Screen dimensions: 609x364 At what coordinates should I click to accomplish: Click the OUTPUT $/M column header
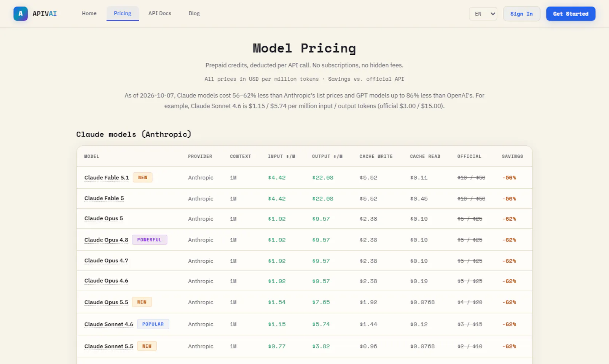(327, 156)
